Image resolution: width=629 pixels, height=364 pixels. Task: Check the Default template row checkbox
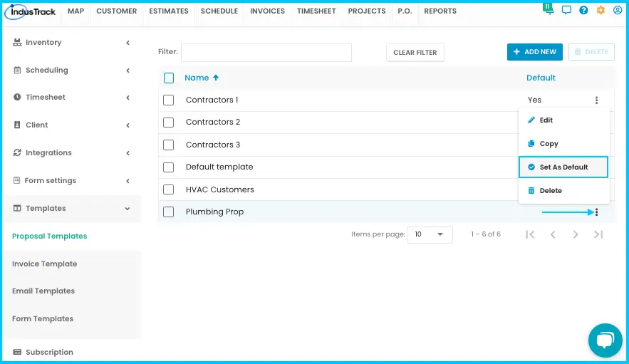point(169,167)
